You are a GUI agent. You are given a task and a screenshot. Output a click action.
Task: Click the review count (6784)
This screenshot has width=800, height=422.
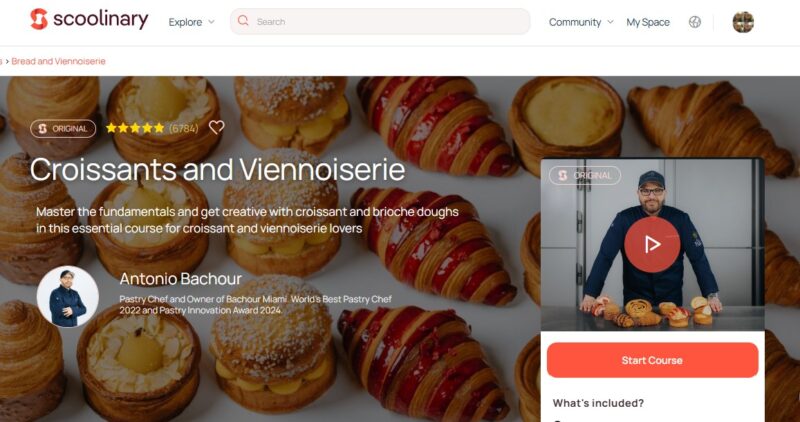click(x=184, y=129)
